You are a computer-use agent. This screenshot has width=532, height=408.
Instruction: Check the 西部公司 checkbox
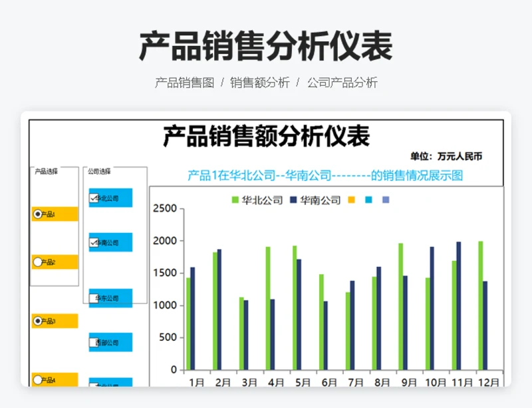tap(94, 342)
